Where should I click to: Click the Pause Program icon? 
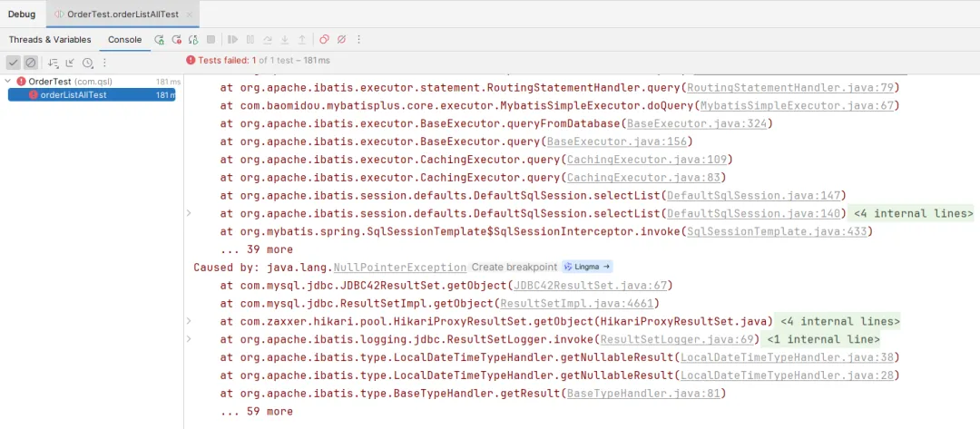[250, 39]
